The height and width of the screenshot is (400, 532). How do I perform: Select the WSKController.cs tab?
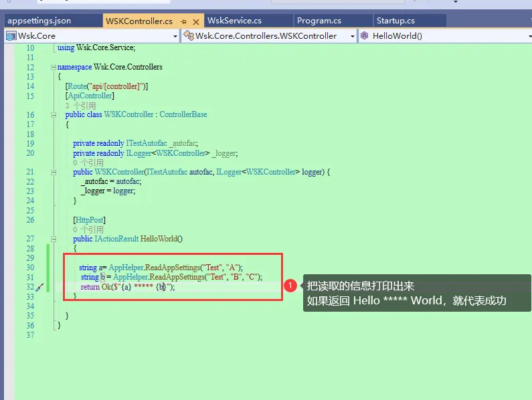[x=139, y=21]
